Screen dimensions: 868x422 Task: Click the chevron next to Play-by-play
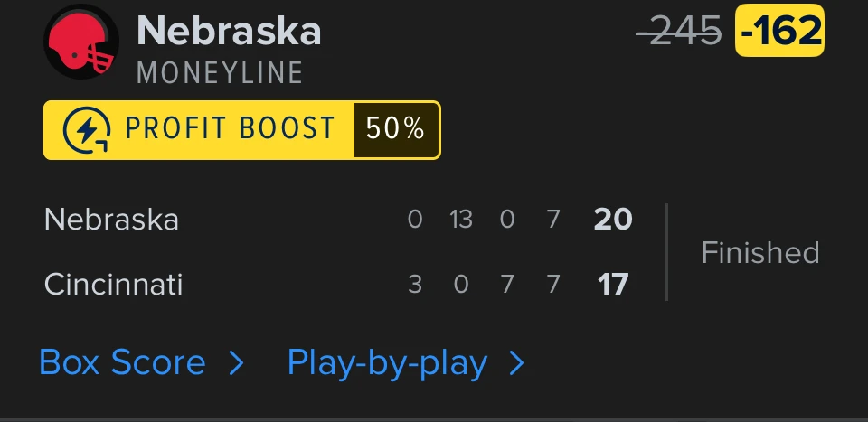[x=516, y=363]
